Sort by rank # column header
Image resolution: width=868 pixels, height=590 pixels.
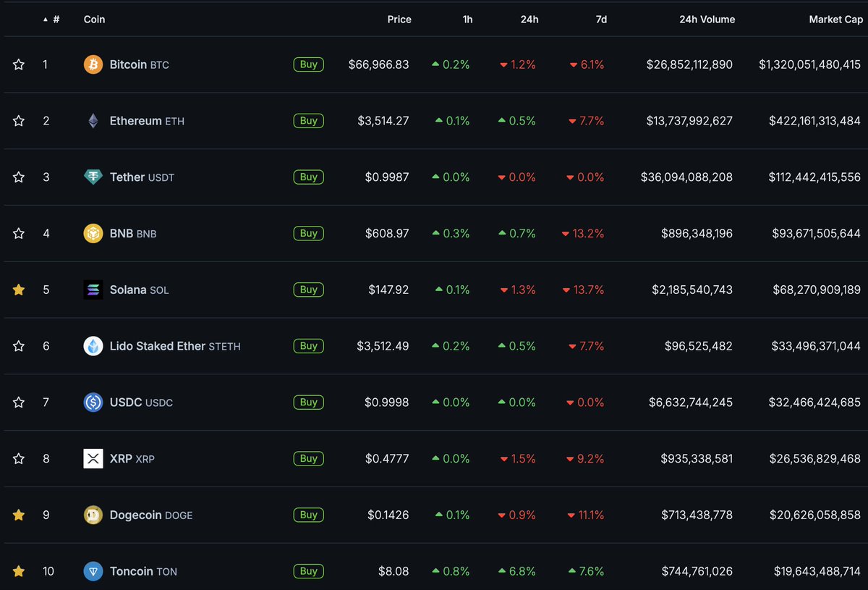tap(52, 20)
